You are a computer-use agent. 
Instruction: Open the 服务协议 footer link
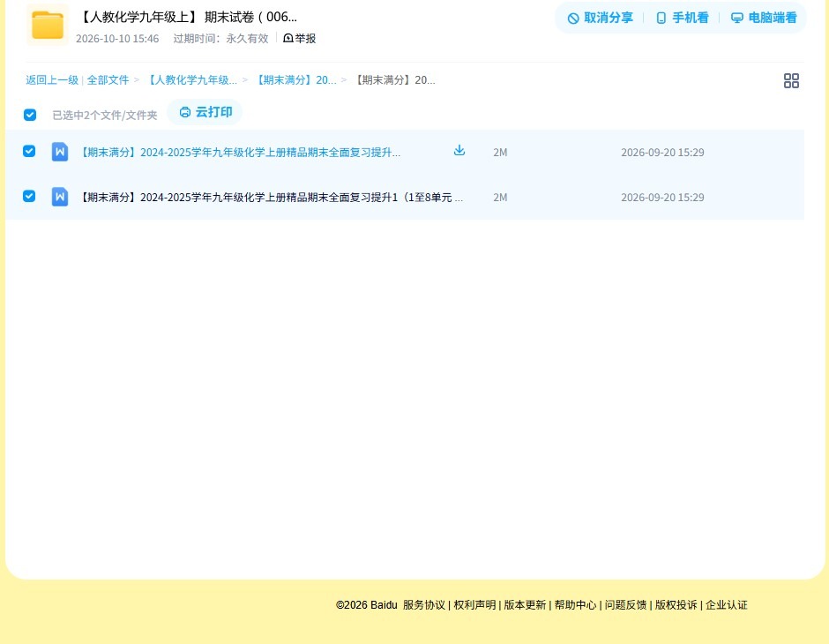pyautogui.click(x=424, y=605)
